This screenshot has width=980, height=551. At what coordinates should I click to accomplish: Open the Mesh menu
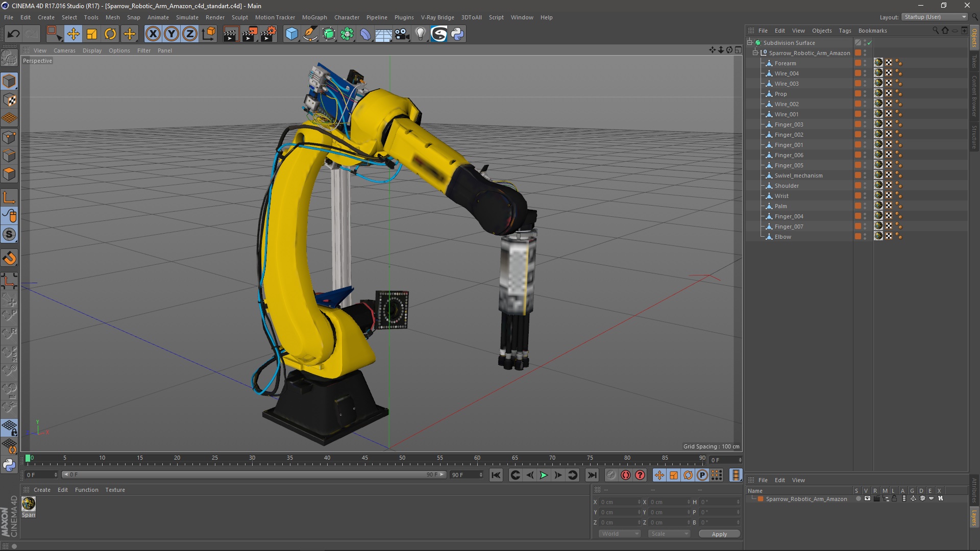tap(112, 17)
